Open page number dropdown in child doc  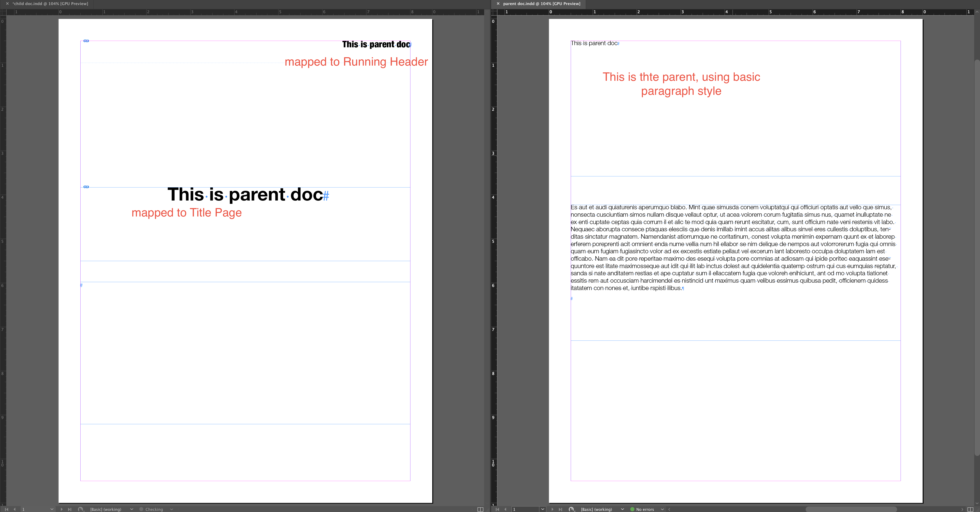[x=52, y=509]
